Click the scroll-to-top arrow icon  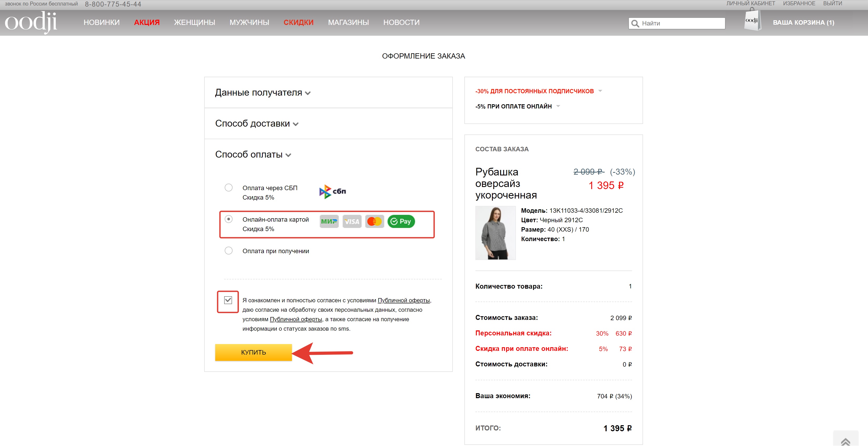(x=845, y=441)
